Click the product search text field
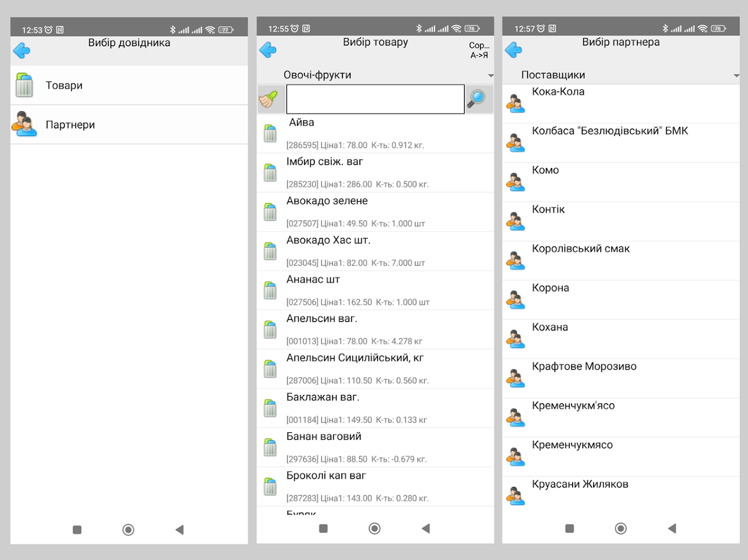The image size is (748, 560). [375, 99]
